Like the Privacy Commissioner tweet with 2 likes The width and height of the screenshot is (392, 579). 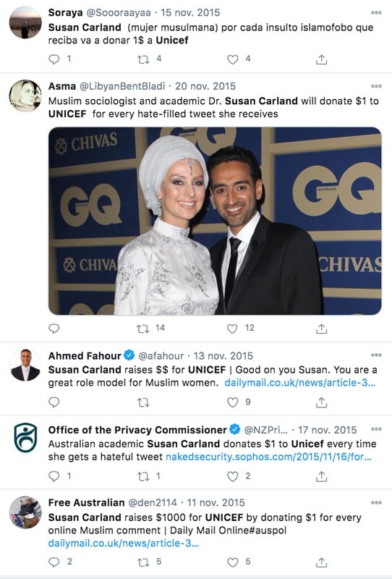tap(233, 476)
